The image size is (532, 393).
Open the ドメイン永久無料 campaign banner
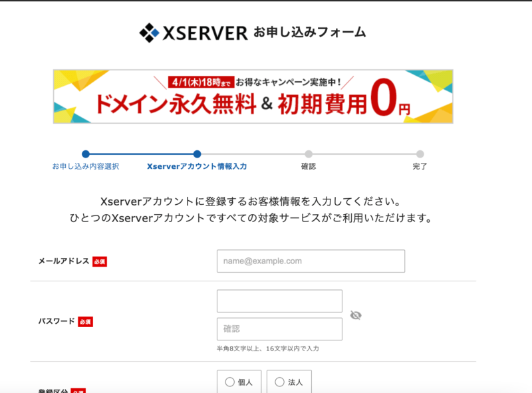pyautogui.click(x=253, y=96)
